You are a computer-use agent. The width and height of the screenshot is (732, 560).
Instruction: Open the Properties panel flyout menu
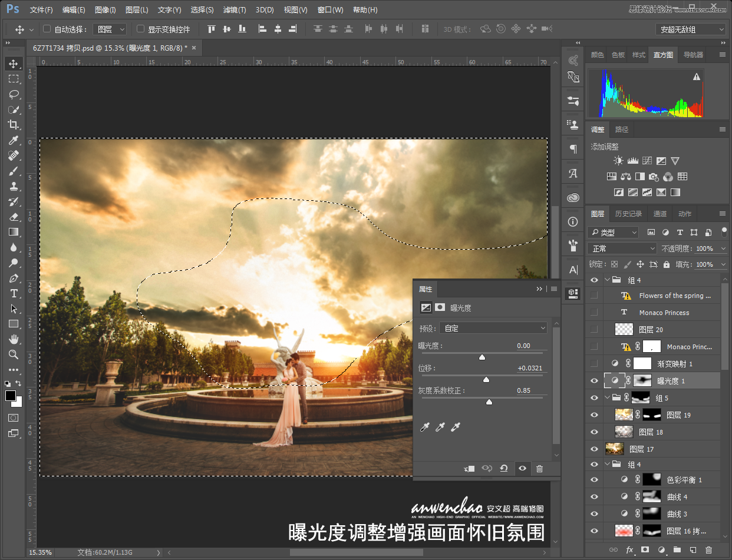click(554, 289)
